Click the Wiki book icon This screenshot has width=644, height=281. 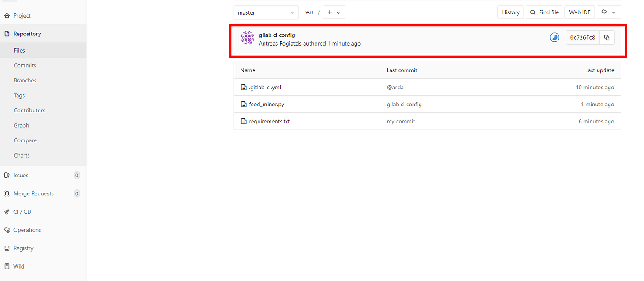[6, 266]
